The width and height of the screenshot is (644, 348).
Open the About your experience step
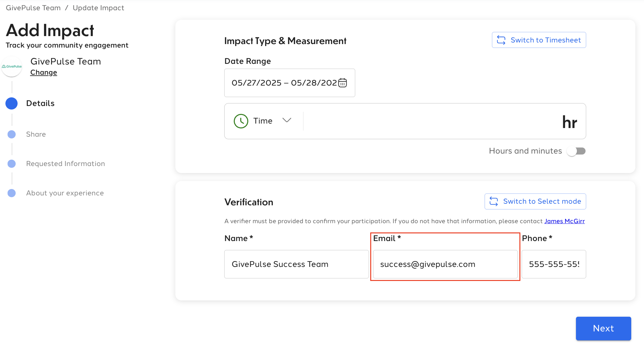(65, 193)
